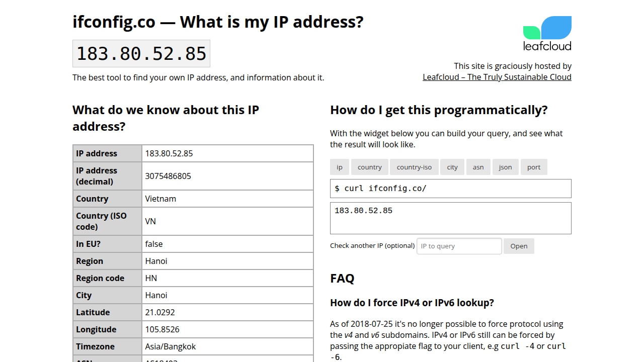
Task: Click the ifconfig.co page heading
Action: (218, 22)
